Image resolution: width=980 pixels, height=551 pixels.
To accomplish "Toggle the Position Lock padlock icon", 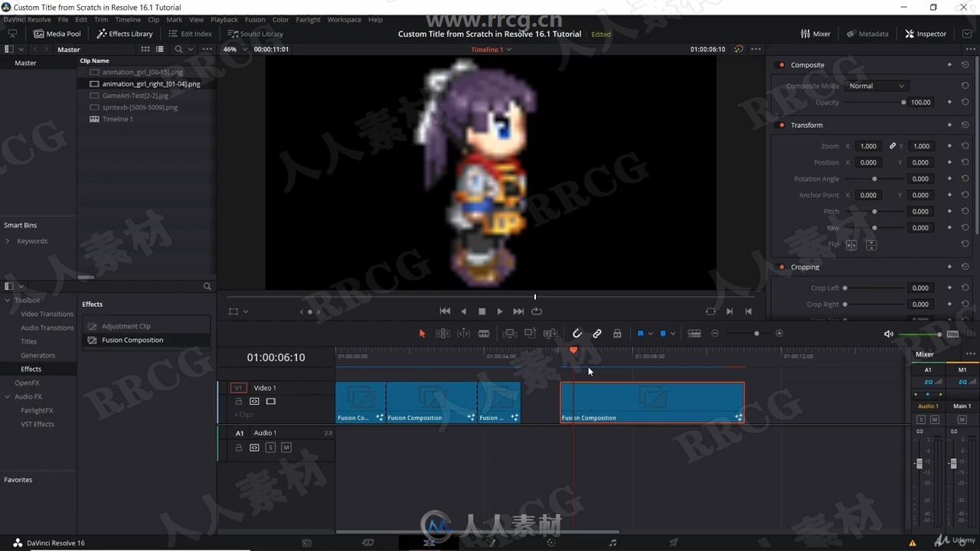I will point(617,334).
